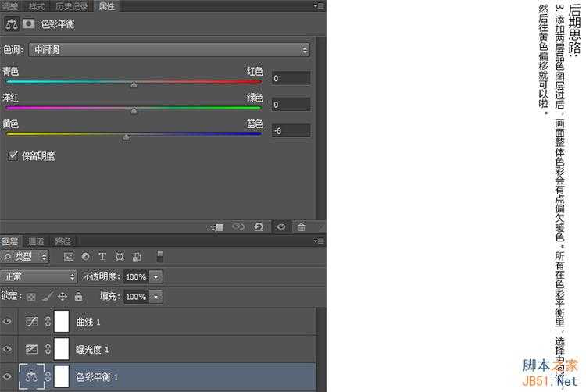Switch to the 通道 tab
586x392 pixels.
click(x=37, y=241)
